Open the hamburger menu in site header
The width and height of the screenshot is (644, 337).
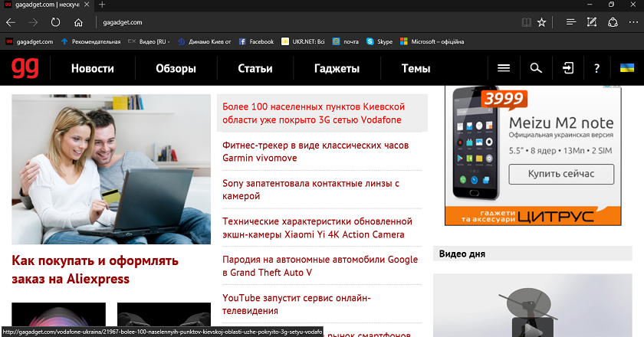coord(504,68)
